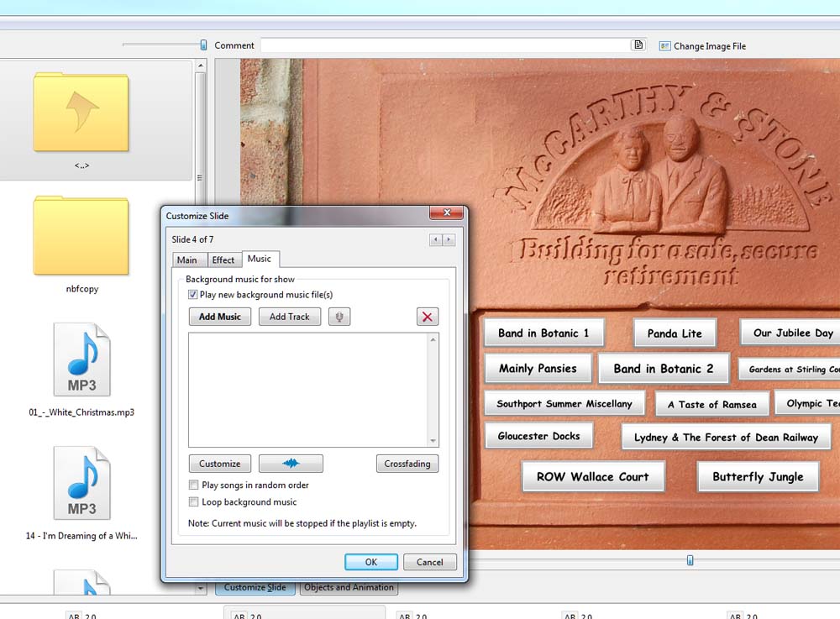Click Cancel in Customize Slide dialog

429,562
